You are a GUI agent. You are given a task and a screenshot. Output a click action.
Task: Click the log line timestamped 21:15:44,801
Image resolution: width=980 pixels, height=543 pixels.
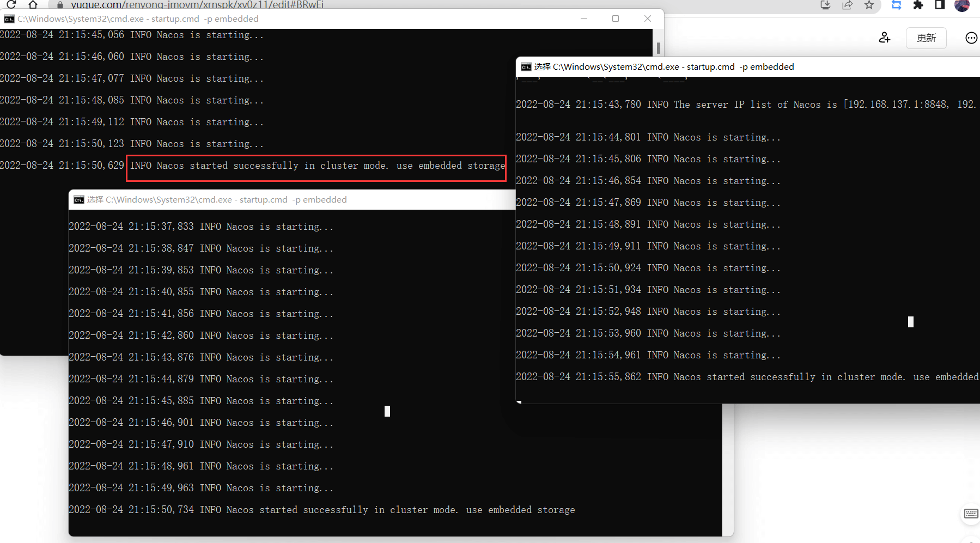click(x=648, y=137)
